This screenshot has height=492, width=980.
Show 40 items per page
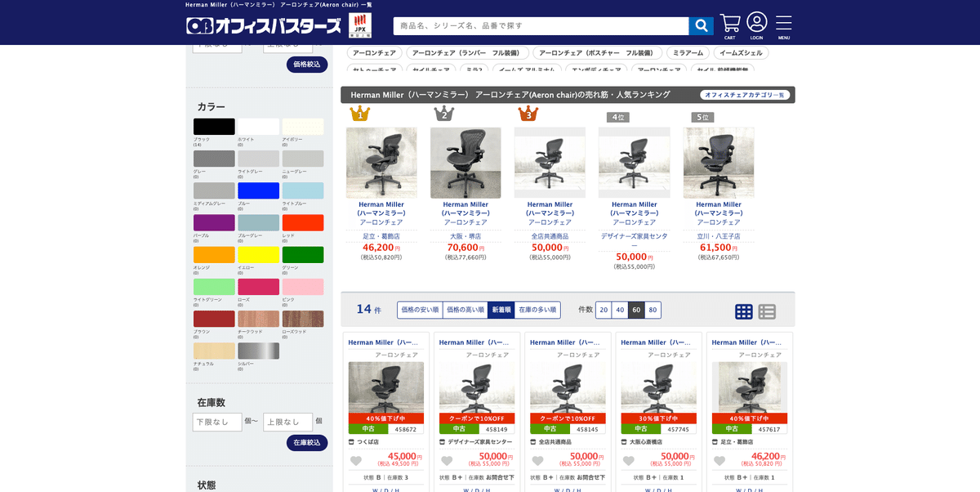pyautogui.click(x=620, y=310)
